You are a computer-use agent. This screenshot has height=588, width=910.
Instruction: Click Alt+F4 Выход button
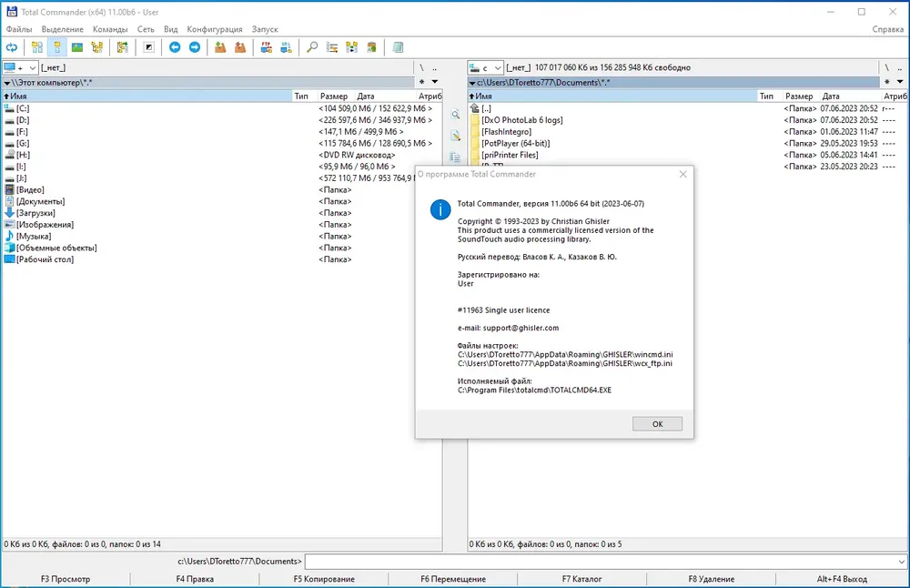[842, 579]
